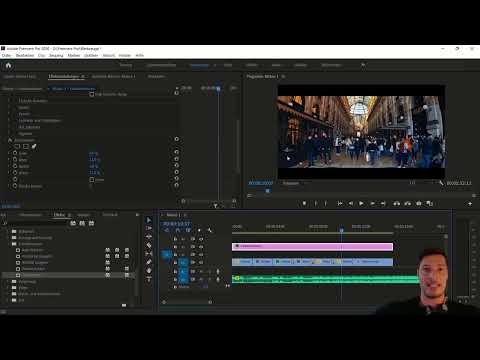Add a marker in the Program monitor

[304, 203]
